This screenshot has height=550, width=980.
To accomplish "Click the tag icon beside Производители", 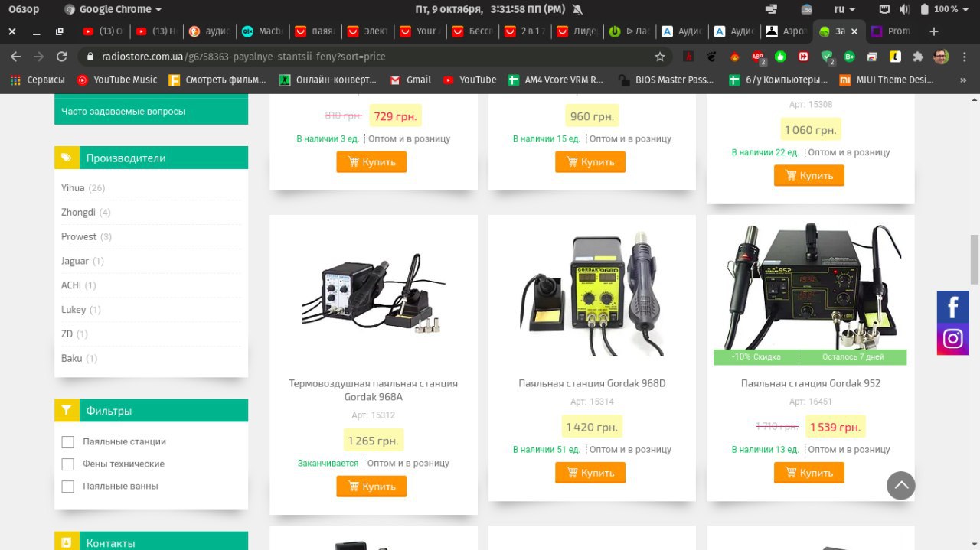I will (67, 158).
